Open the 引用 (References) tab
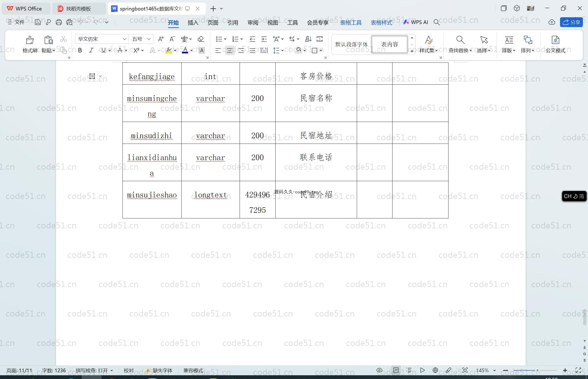Image resolution: width=588 pixels, height=379 pixels. [233, 22]
